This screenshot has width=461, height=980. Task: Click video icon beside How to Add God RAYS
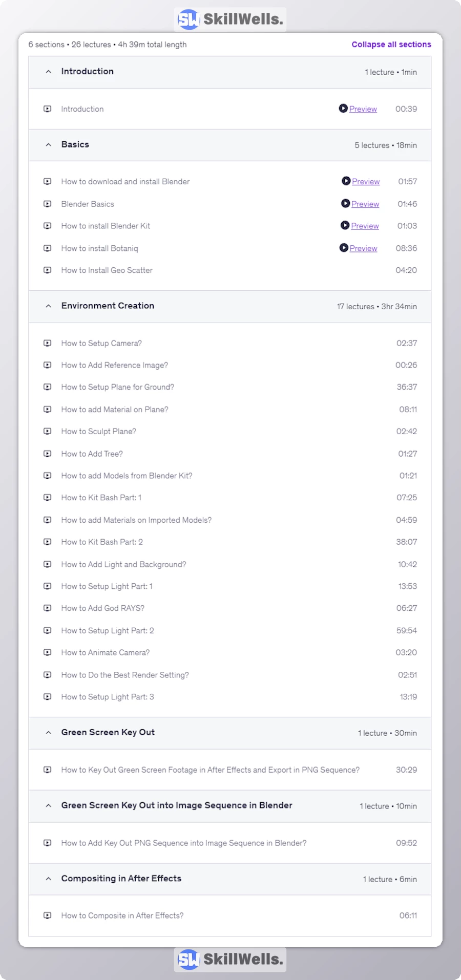coord(48,608)
